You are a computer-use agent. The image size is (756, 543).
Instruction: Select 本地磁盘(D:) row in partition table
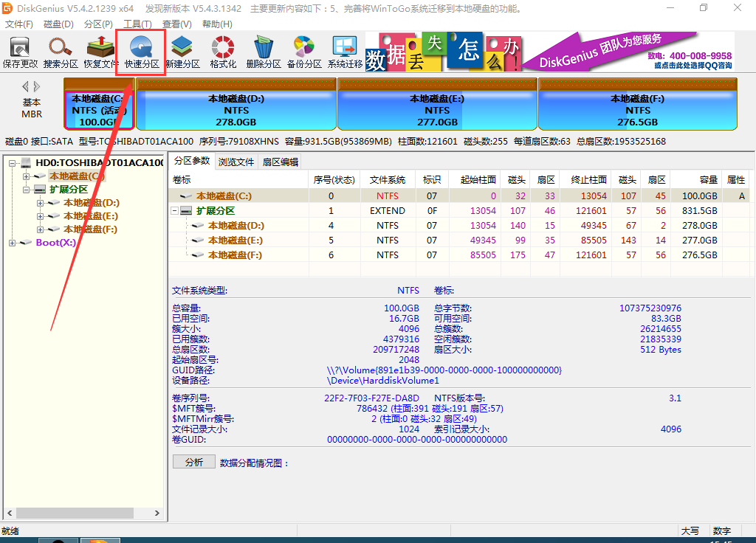(x=459, y=226)
